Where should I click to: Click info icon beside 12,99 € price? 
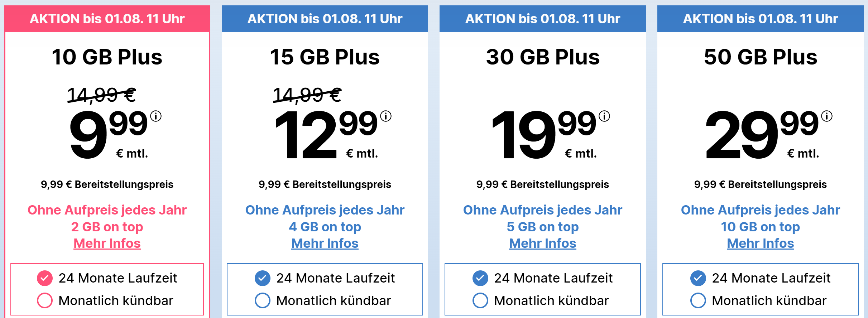pyautogui.click(x=386, y=116)
